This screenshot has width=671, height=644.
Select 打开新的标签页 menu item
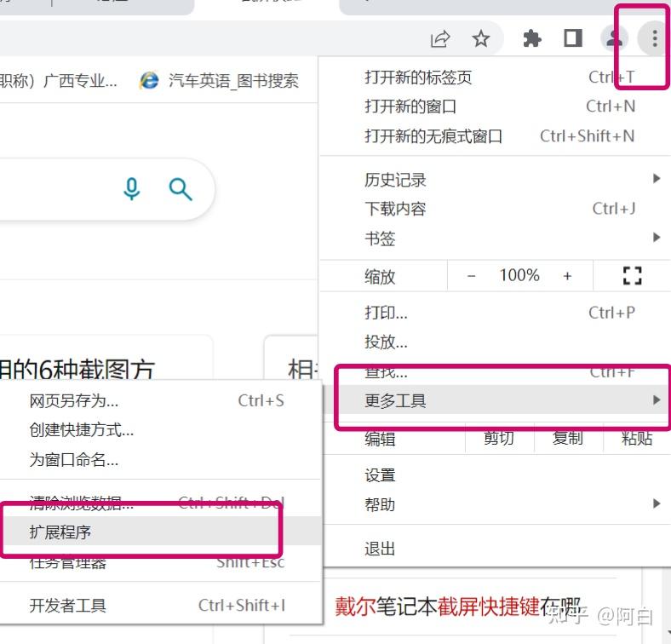pyautogui.click(x=495, y=78)
